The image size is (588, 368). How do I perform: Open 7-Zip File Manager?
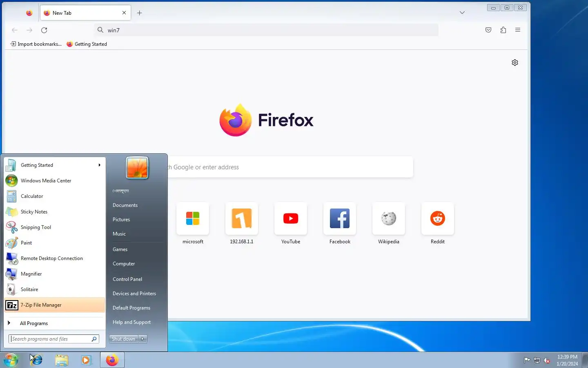click(55, 305)
